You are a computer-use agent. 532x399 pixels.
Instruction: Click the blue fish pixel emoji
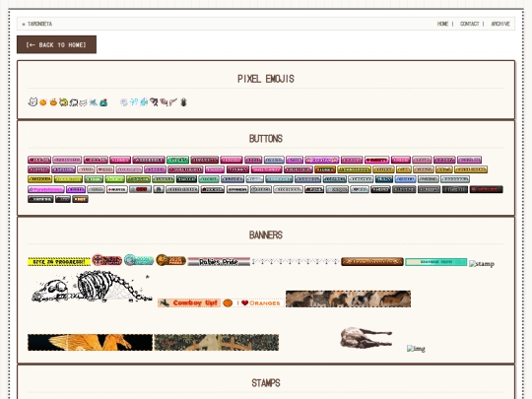click(144, 102)
